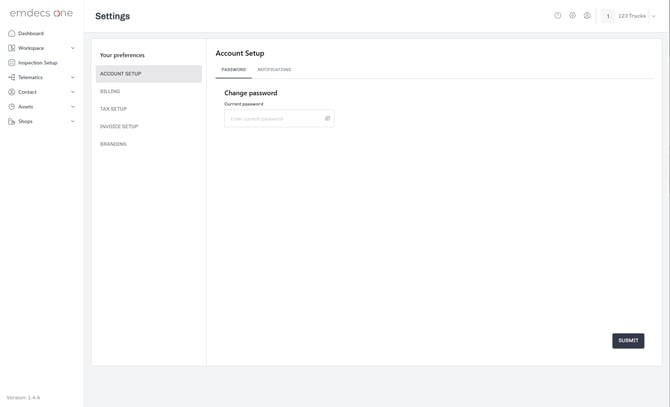Click the Telematics label in sidebar
Screen dimensions: 670x407
click(x=30, y=77)
